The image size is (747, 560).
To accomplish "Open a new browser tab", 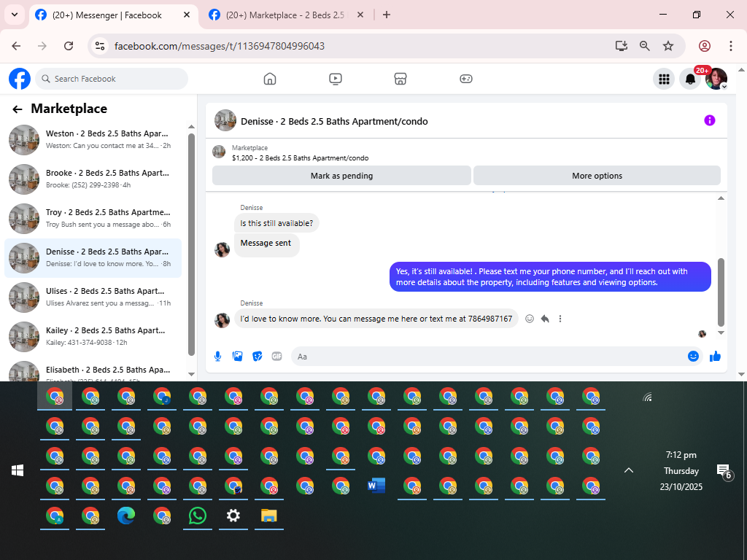I will pos(387,15).
